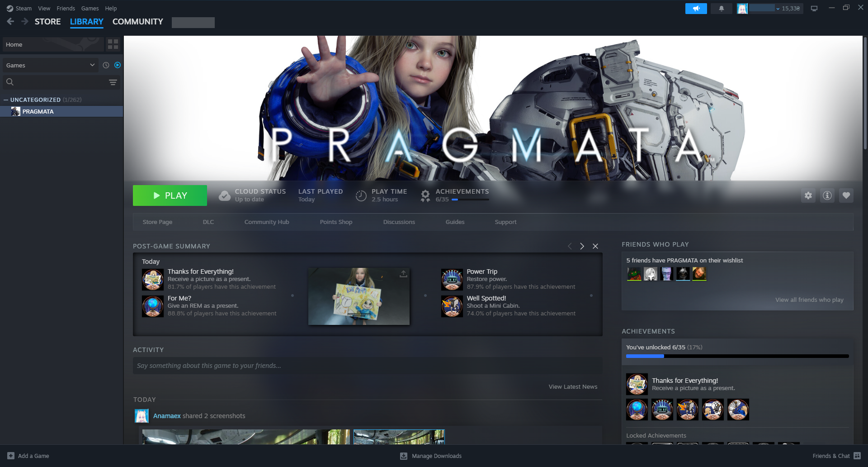The image size is (868, 467).
Task: Click the activity status input field
Action: click(x=367, y=366)
